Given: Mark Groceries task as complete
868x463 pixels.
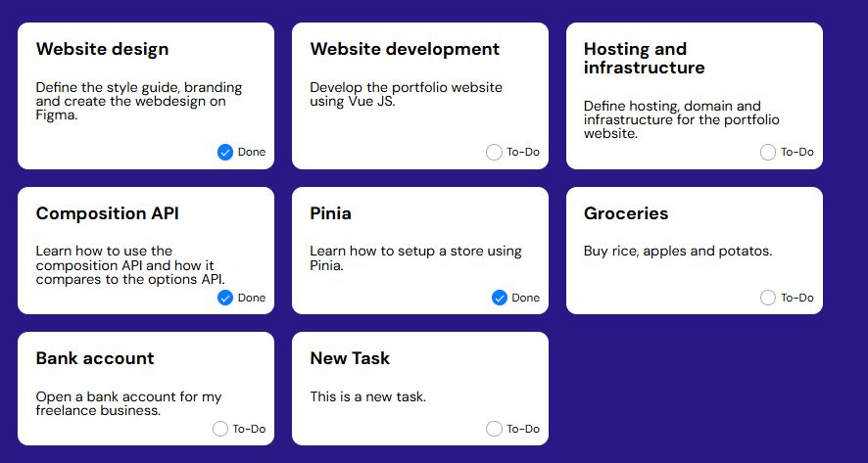Looking at the screenshot, I should 768,298.
